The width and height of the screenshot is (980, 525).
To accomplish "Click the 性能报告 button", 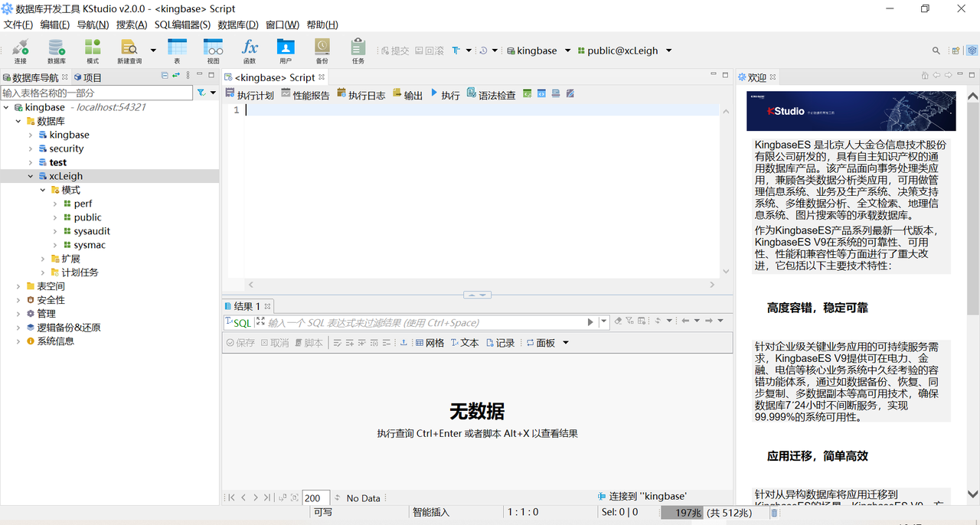I will 305,95.
